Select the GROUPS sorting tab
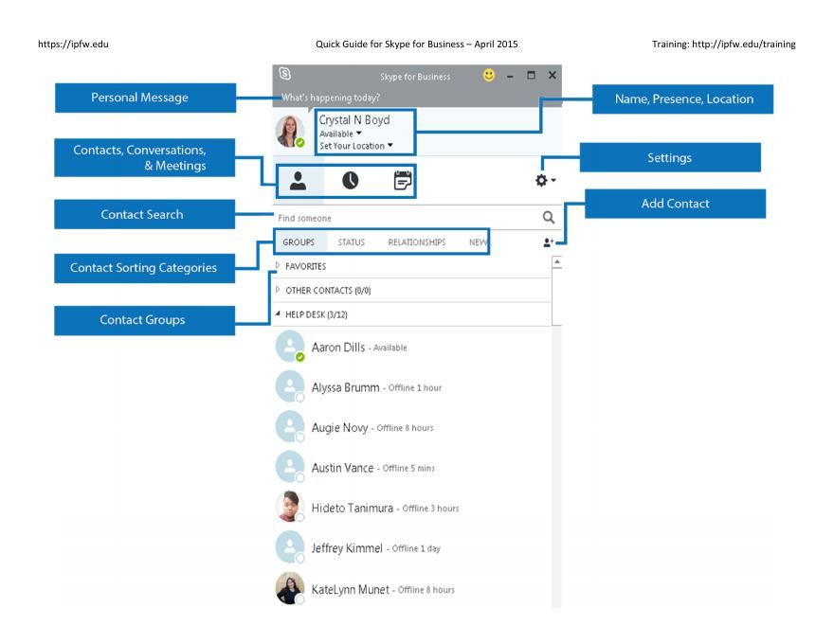 pyautogui.click(x=299, y=242)
